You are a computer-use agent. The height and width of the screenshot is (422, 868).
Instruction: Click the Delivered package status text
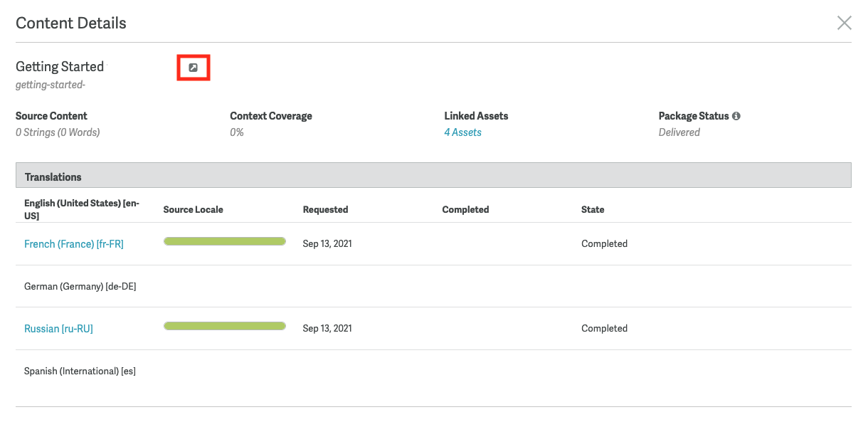679,132
